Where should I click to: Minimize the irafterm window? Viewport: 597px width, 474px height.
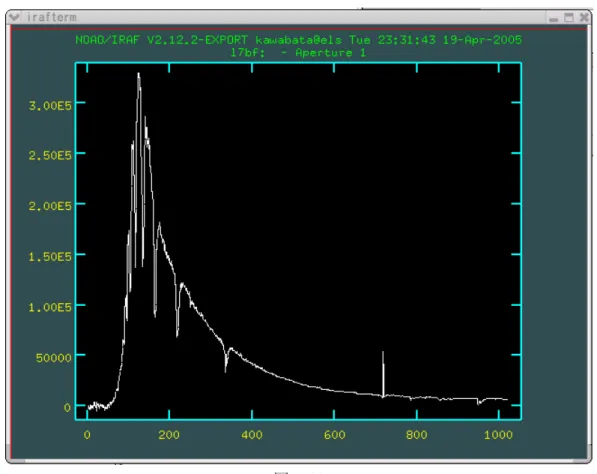pos(554,18)
